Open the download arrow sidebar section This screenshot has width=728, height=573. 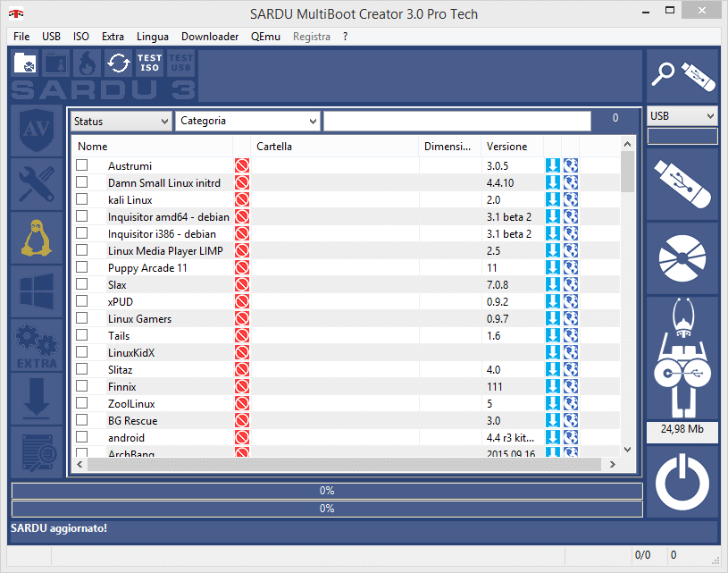[x=37, y=400]
